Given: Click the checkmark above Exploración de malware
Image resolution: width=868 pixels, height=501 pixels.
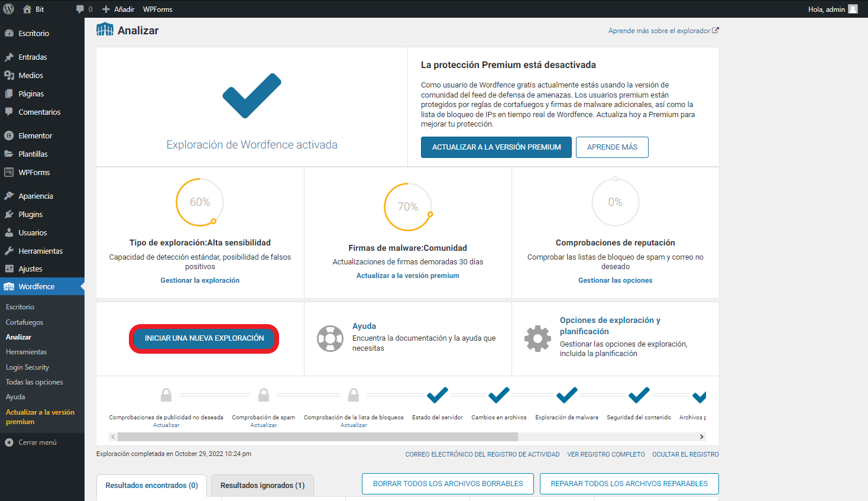Looking at the screenshot, I should [x=567, y=395].
